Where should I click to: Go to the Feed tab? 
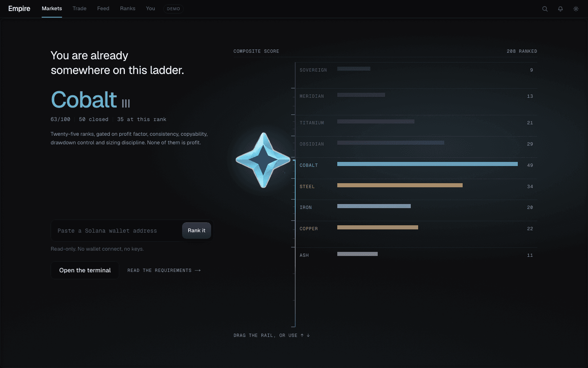click(103, 9)
